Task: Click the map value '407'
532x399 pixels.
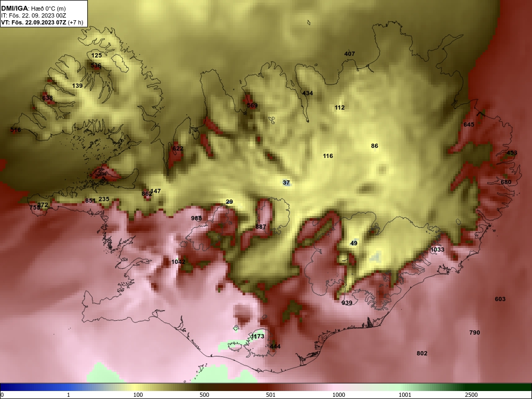Action: (x=350, y=54)
